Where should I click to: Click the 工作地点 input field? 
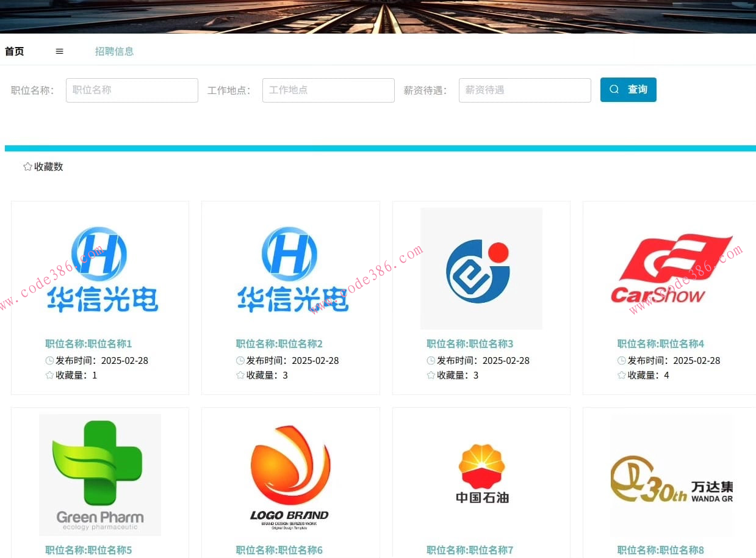328,90
